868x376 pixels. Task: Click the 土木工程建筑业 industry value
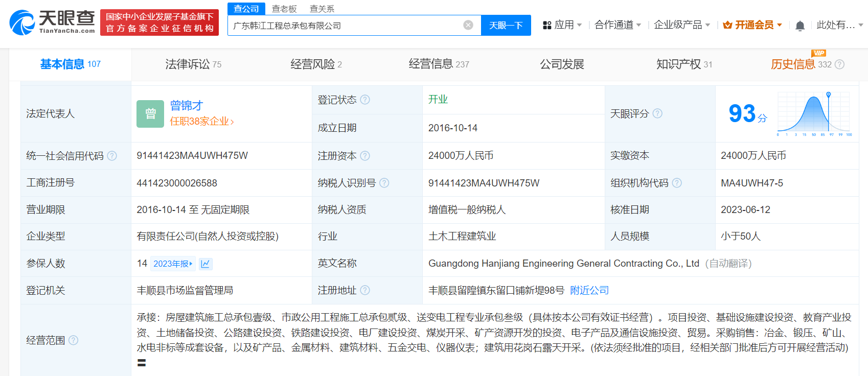[462, 236]
